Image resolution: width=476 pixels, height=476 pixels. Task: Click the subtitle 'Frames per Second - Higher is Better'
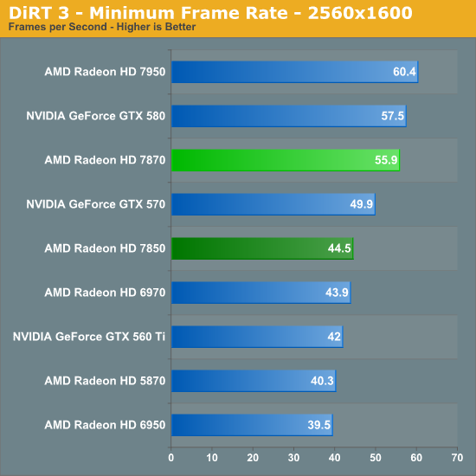(x=102, y=27)
